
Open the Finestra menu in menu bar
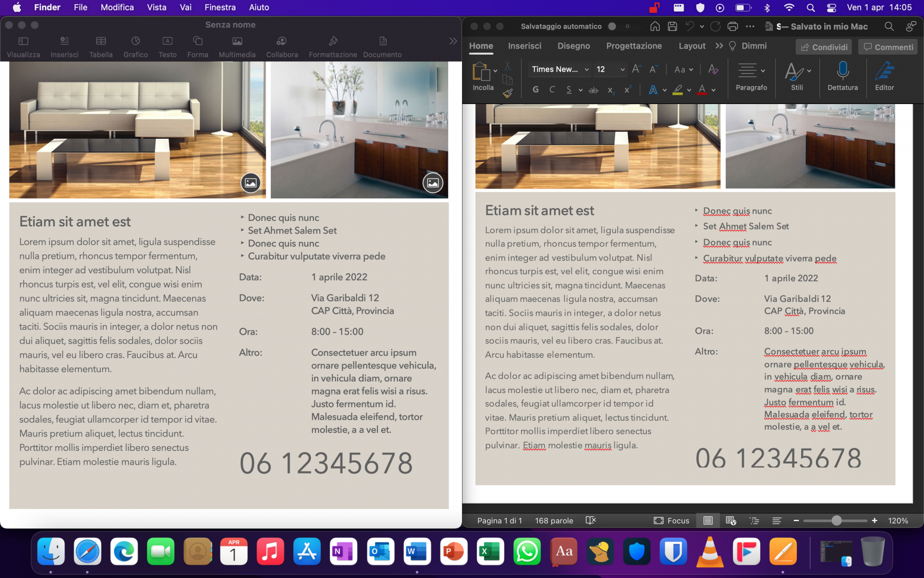tap(220, 7)
